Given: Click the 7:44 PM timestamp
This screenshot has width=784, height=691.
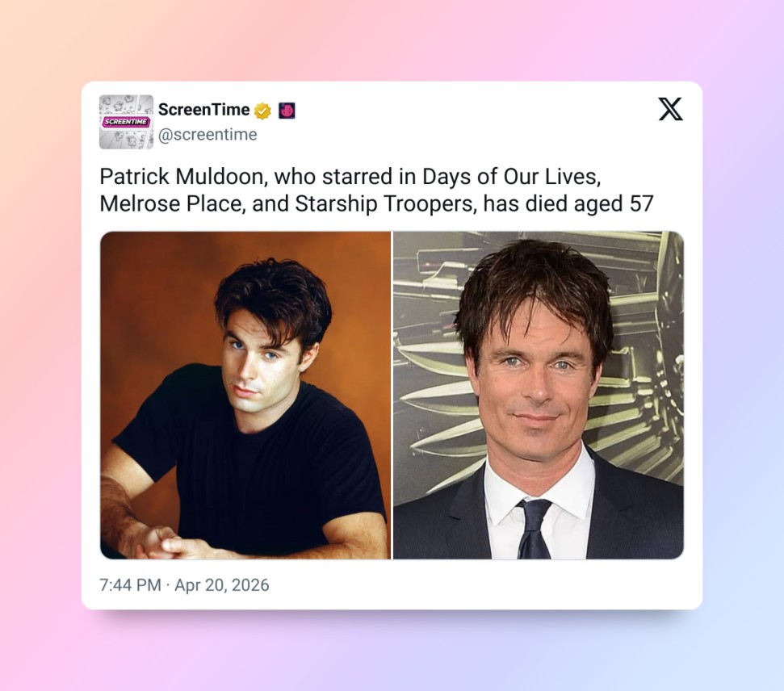Looking at the screenshot, I should tap(130, 584).
